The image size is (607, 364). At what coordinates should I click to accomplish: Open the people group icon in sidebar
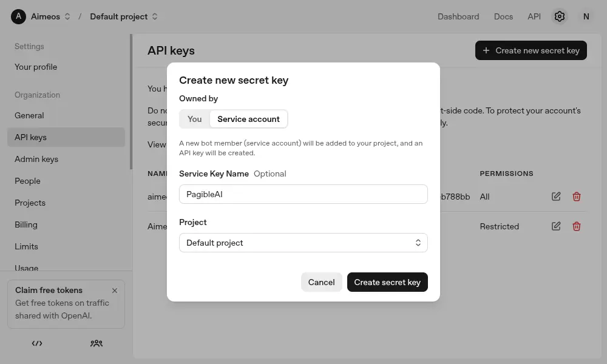tap(97, 343)
